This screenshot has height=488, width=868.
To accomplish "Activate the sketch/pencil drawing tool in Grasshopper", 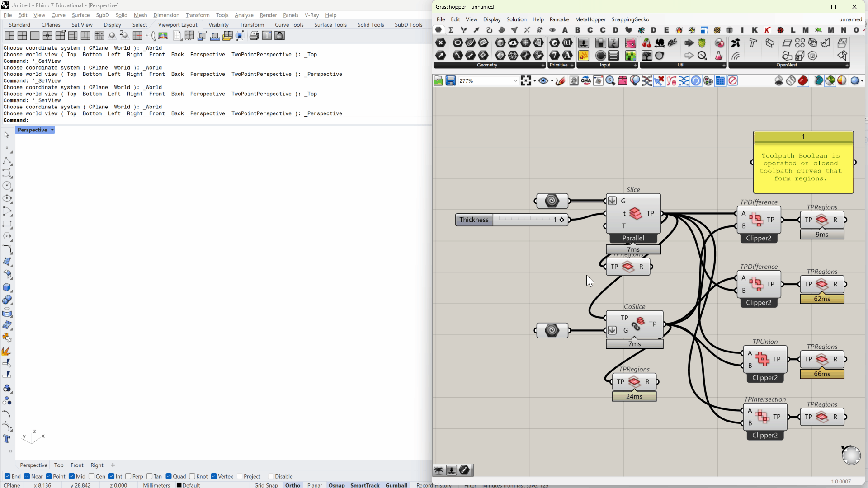I will pos(561,80).
